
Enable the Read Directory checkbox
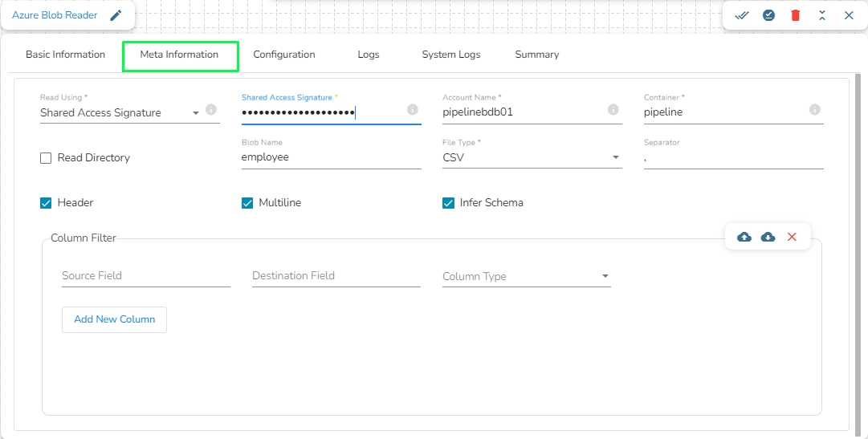[46, 158]
